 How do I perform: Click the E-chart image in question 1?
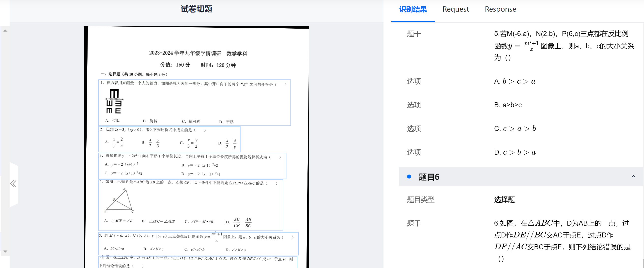[x=114, y=101]
